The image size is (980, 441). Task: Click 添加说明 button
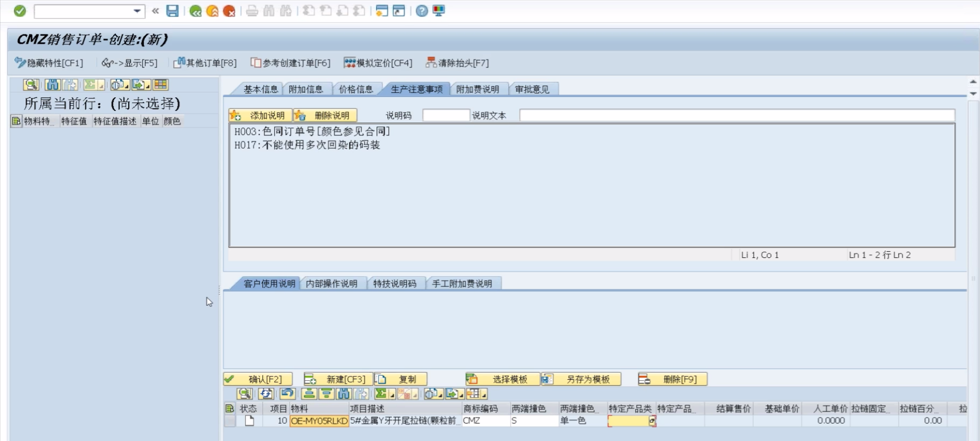click(x=260, y=115)
